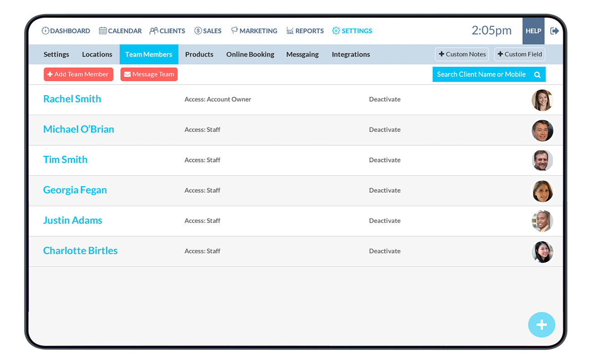Click the Add Team Member button
The image size is (592, 364).
(78, 74)
